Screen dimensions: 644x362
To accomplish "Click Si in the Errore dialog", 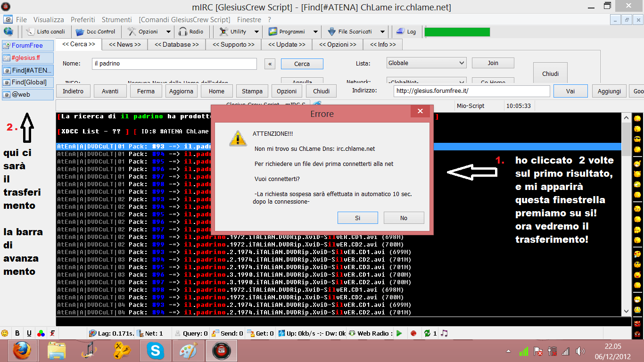I will (357, 218).
